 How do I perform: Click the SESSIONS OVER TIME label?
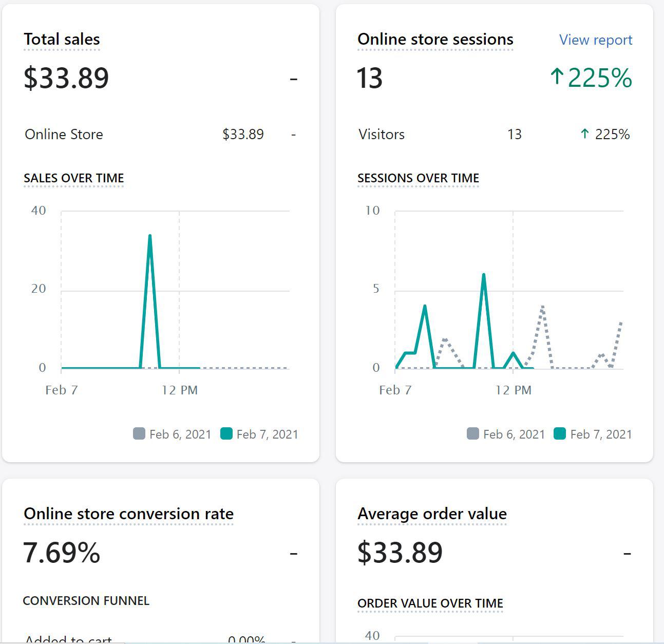tap(418, 178)
